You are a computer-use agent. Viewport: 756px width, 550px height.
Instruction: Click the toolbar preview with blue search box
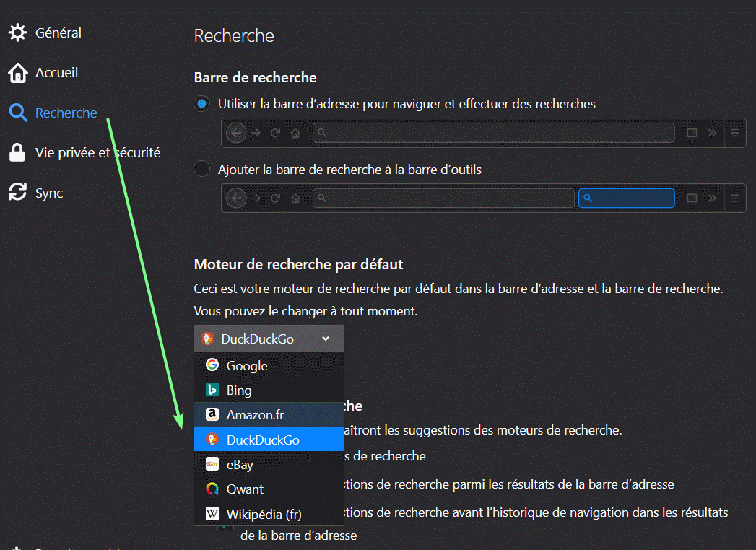tap(484, 198)
